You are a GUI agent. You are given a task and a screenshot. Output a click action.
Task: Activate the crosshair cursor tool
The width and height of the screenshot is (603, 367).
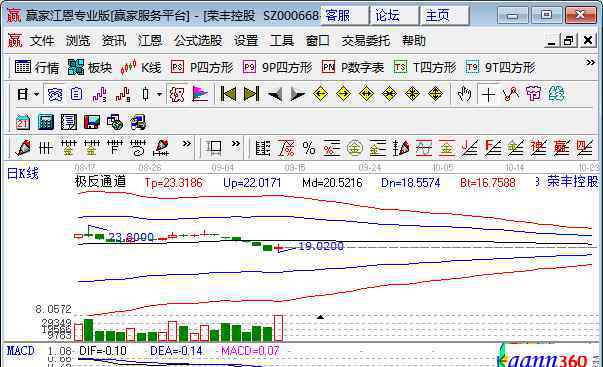pyautogui.click(x=488, y=94)
